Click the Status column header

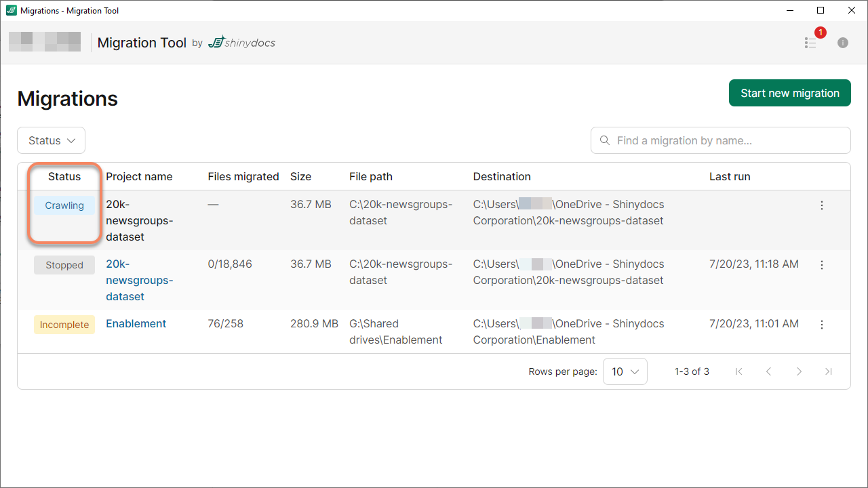(x=64, y=176)
